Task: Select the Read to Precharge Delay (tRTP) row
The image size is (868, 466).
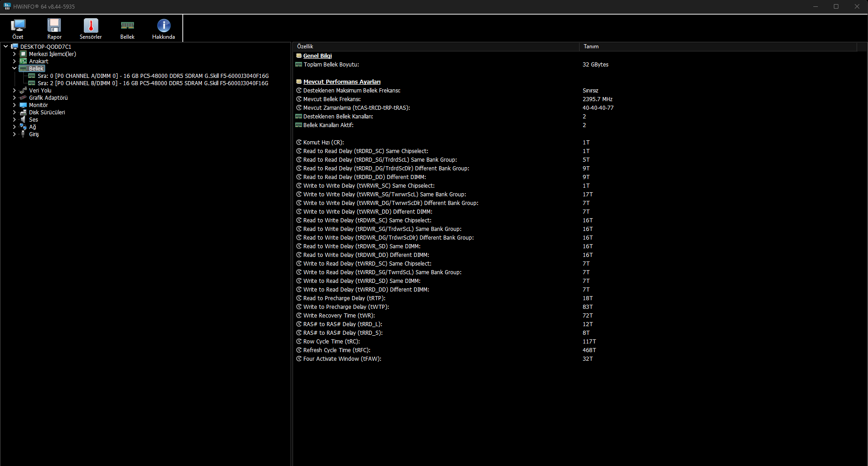Action: (x=444, y=298)
